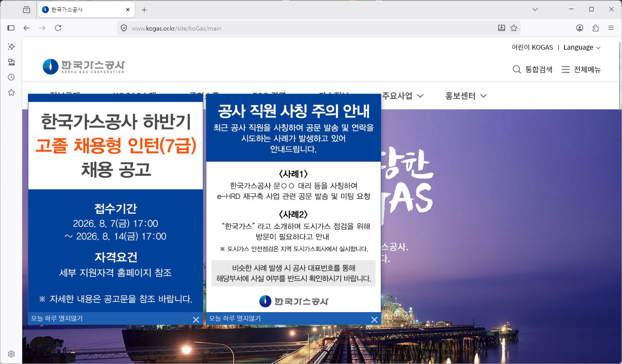Bookmark this page with the star icon

coord(514,28)
